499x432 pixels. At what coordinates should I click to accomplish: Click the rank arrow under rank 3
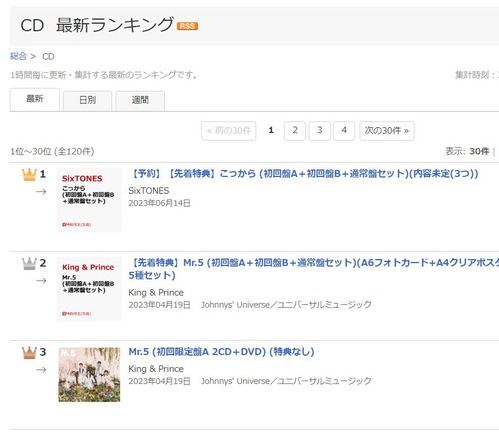(41, 370)
